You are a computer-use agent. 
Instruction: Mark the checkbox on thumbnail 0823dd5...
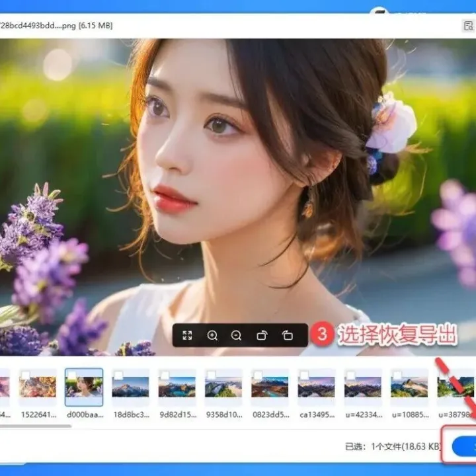pos(258,376)
